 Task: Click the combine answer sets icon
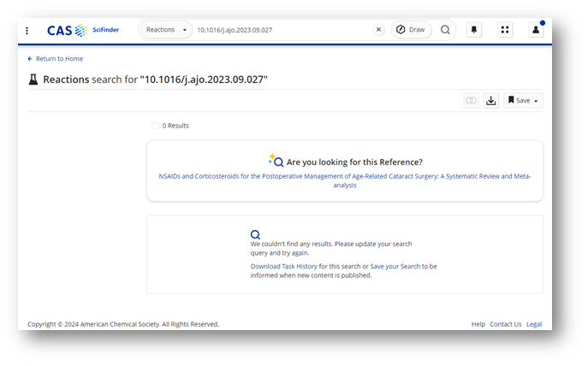coord(472,100)
